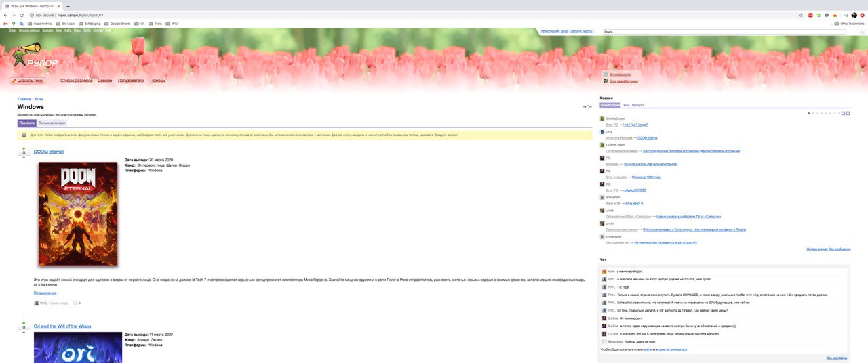This screenshot has height=363, width=868.
Task: Click the Ori cover image
Action: [78, 347]
